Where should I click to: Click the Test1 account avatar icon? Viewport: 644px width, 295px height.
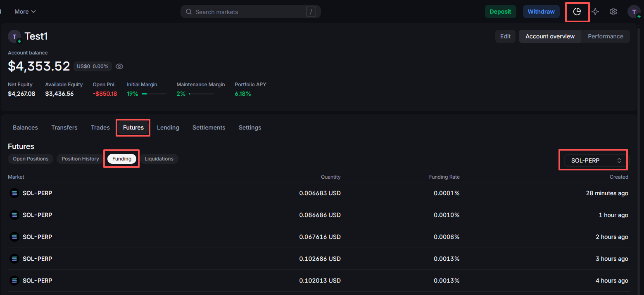[14, 37]
